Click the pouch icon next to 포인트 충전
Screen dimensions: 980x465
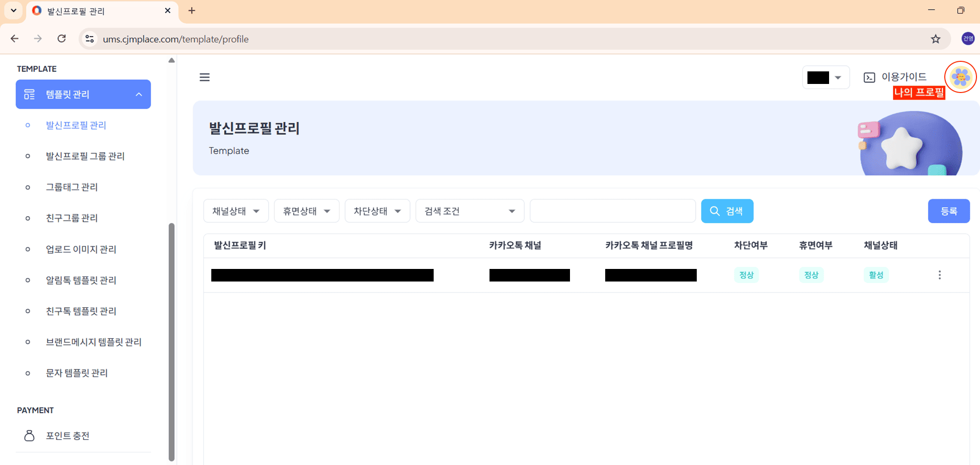click(x=30, y=435)
